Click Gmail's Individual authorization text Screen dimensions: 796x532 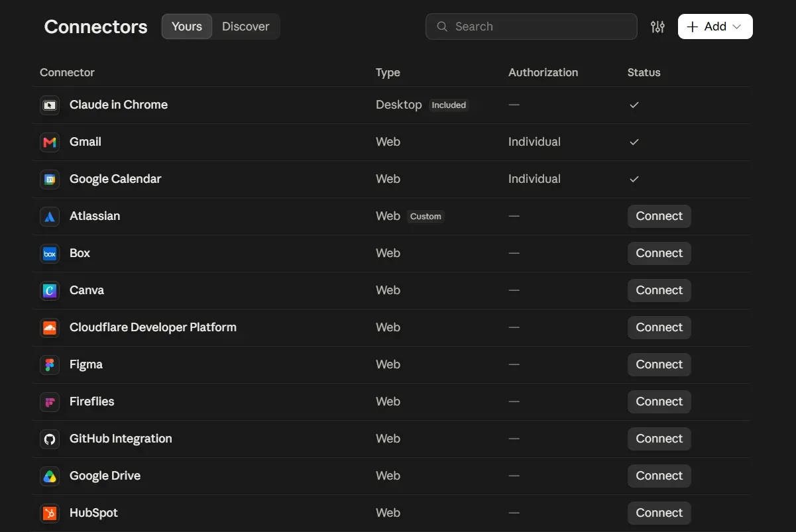click(534, 142)
